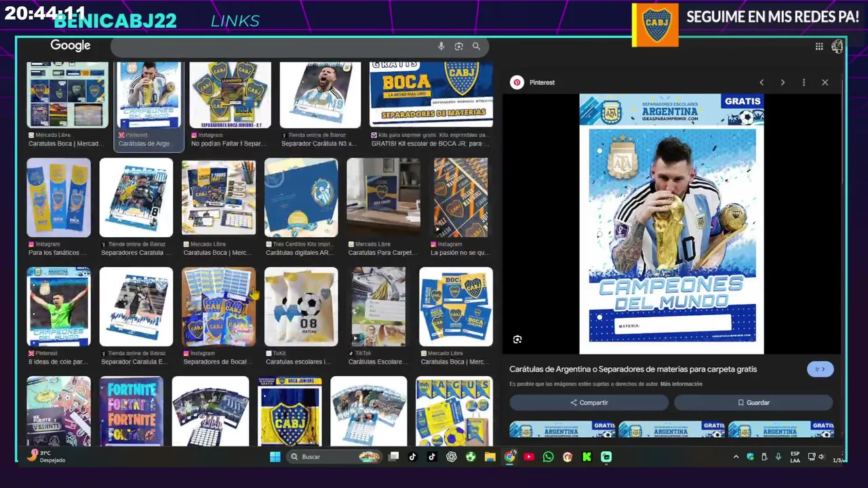Click the Guardar button
Image resolution: width=868 pixels, height=488 pixels.
click(x=753, y=403)
